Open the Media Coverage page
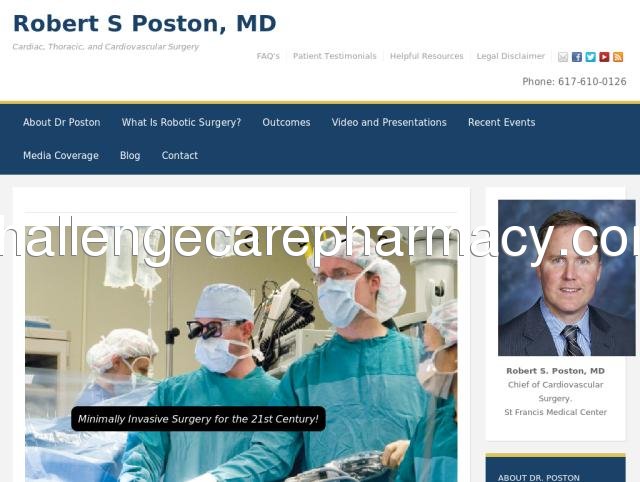Viewport: 640px width, 482px height. pyautogui.click(x=61, y=155)
